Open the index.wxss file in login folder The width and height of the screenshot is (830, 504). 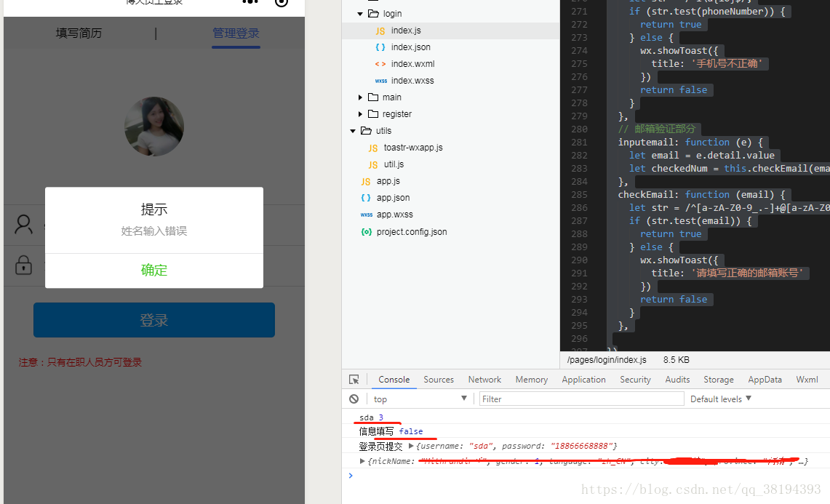412,81
